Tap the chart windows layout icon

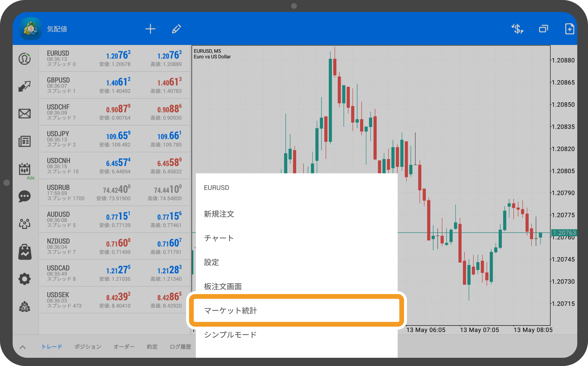click(x=543, y=29)
